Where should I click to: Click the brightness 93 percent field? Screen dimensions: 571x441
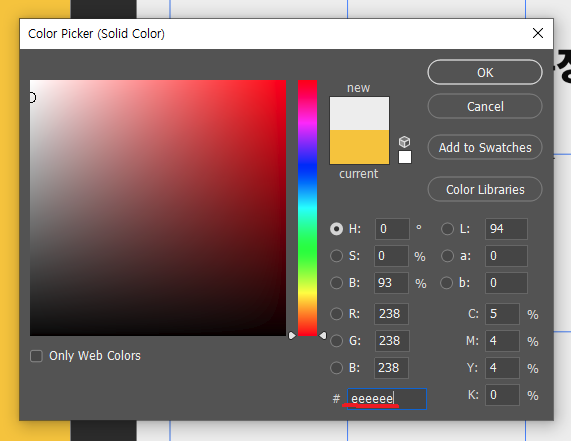[x=391, y=283]
